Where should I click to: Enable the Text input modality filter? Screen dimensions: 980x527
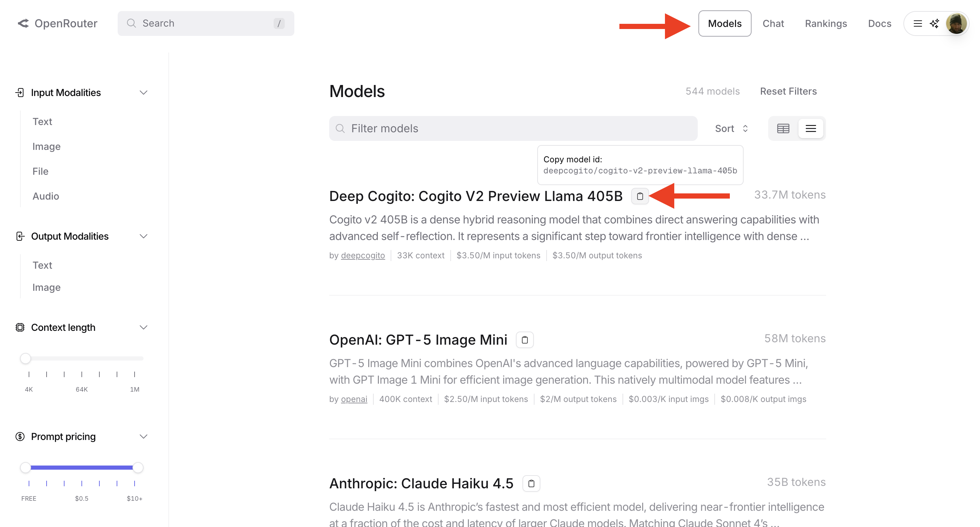[x=42, y=122]
